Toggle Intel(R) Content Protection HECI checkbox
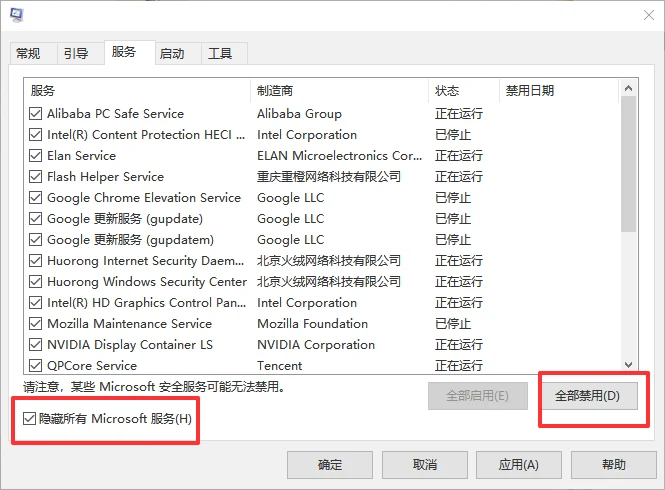665x490 pixels. (36, 134)
